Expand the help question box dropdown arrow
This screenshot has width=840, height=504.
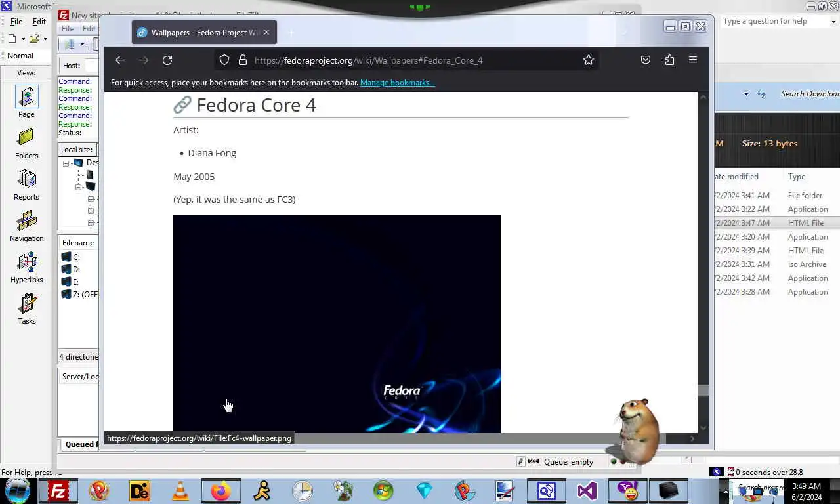coord(834,22)
